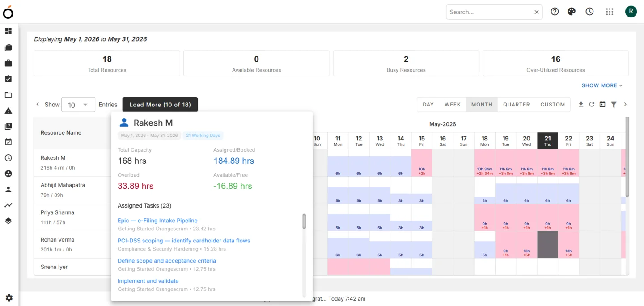The width and height of the screenshot is (644, 306).
Task: Click the 18 Mon date header
Action: (x=484, y=141)
